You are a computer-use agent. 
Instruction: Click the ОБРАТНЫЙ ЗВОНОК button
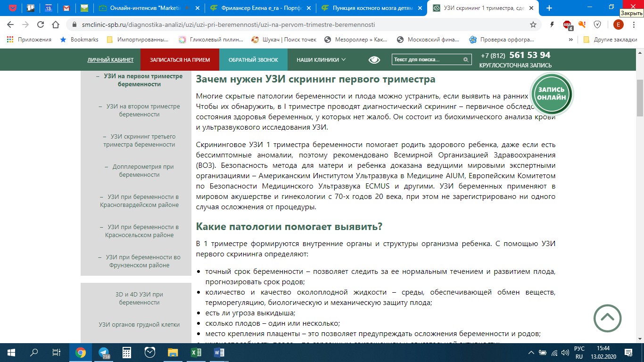pyautogui.click(x=254, y=60)
